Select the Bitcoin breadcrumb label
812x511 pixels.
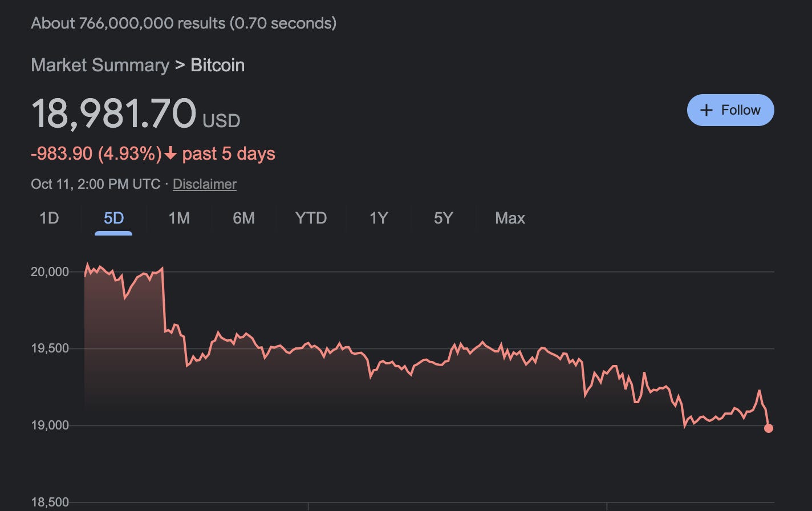point(217,65)
